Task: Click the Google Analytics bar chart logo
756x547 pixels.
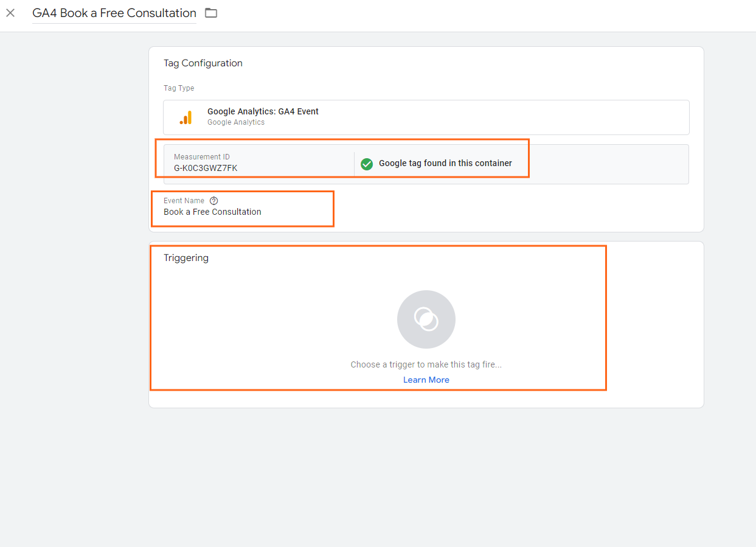Action: (186, 117)
